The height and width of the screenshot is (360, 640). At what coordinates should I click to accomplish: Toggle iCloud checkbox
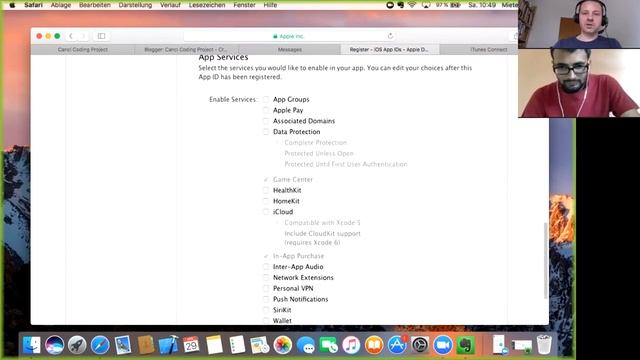click(266, 212)
